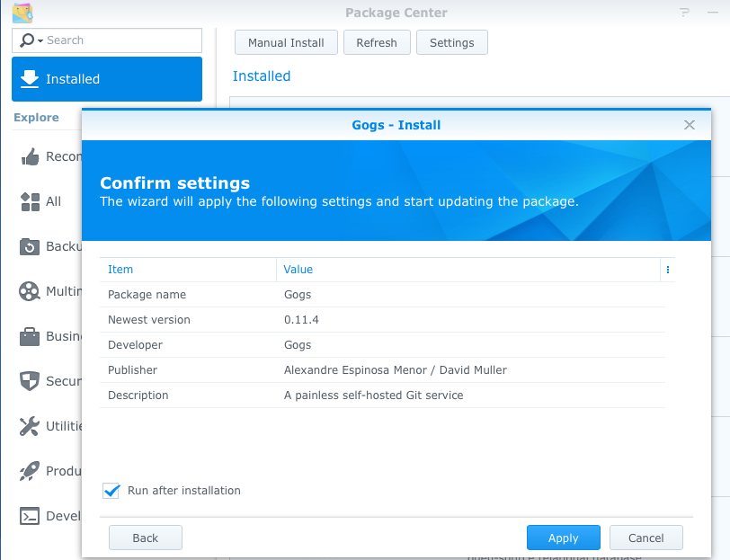Click the Explore section label
This screenshot has width=730, height=560.
tap(36, 118)
